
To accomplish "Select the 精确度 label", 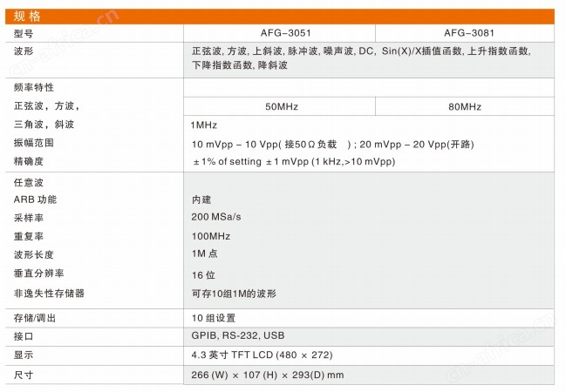I will pos(29,161).
